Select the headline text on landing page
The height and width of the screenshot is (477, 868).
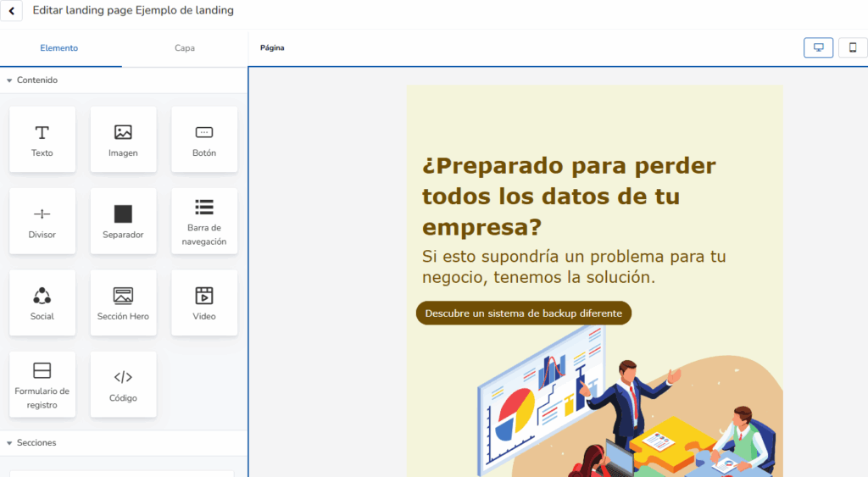tap(569, 197)
